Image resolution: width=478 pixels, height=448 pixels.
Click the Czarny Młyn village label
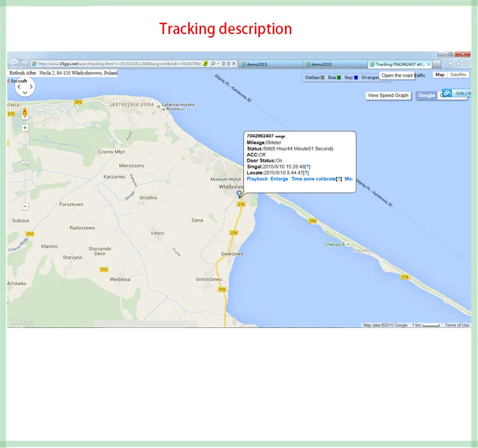112,152
